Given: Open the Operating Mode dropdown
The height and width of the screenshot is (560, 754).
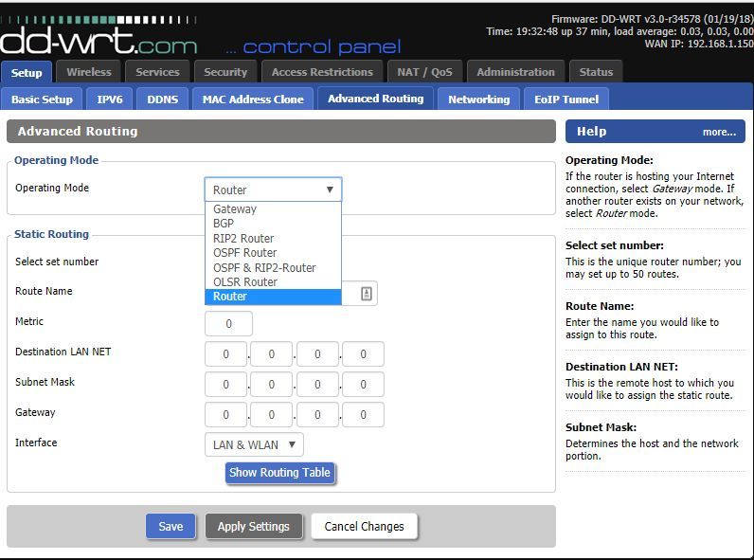Looking at the screenshot, I should coord(273,190).
